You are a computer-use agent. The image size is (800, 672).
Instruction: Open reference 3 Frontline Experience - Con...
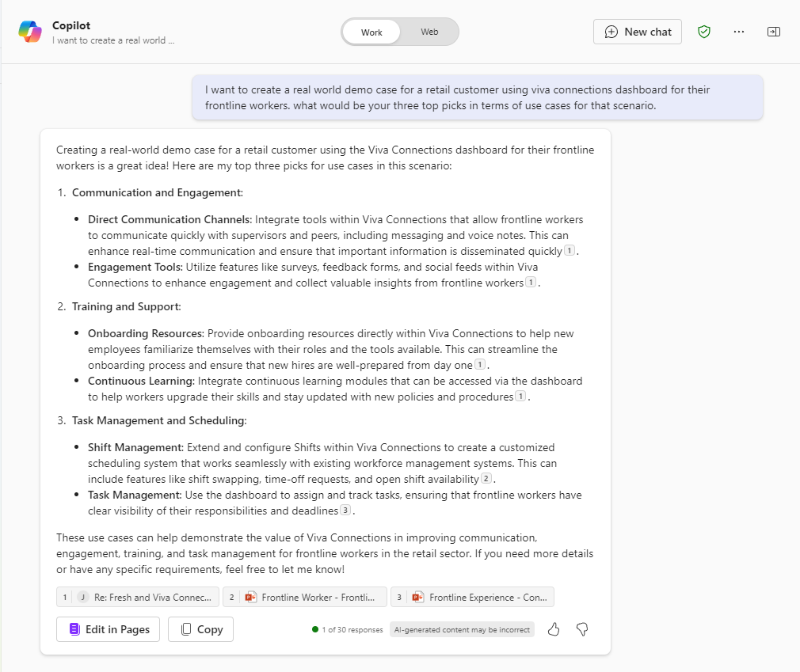(x=472, y=597)
